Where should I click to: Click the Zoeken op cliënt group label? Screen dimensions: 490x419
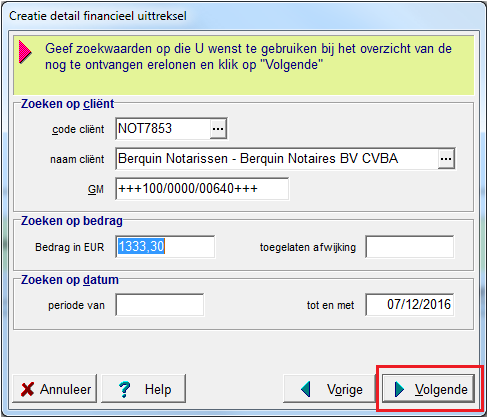pos(67,104)
